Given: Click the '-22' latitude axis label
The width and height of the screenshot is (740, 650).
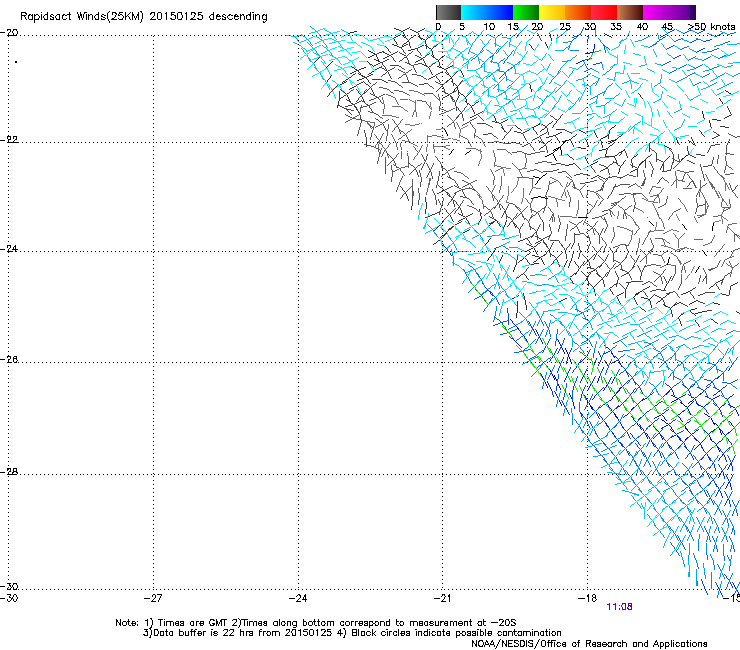Looking at the screenshot, I should pyautogui.click(x=9, y=140).
